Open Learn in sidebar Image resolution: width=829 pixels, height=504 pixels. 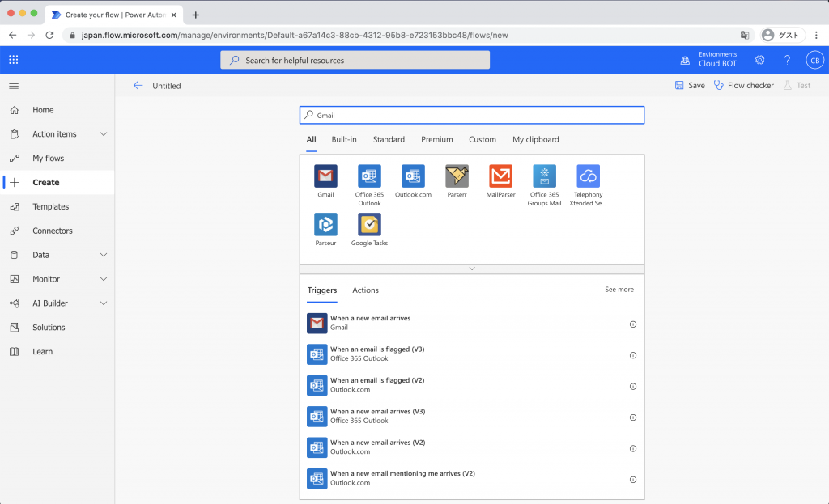pyautogui.click(x=57, y=352)
